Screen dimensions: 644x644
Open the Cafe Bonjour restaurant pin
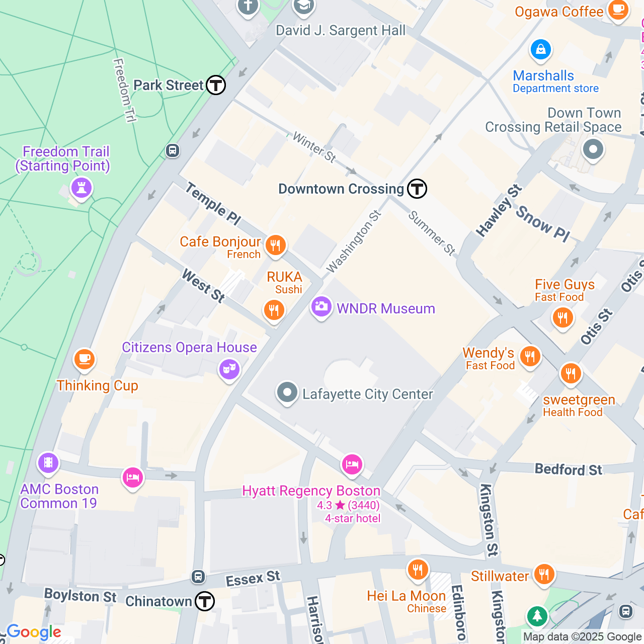[275, 246]
